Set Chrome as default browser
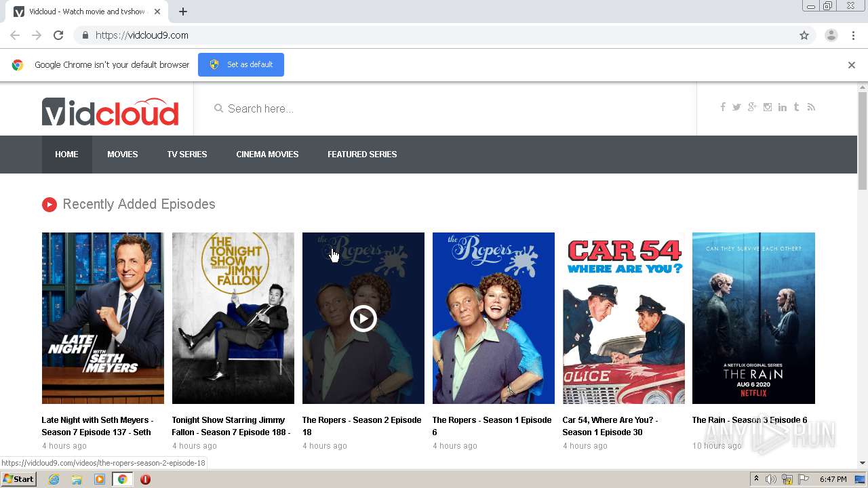868x488 pixels. [x=241, y=64]
